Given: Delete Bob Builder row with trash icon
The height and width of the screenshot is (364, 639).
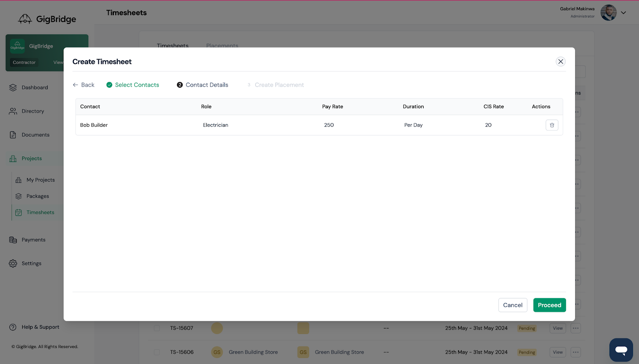Looking at the screenshot, I should tap(552, 125).
